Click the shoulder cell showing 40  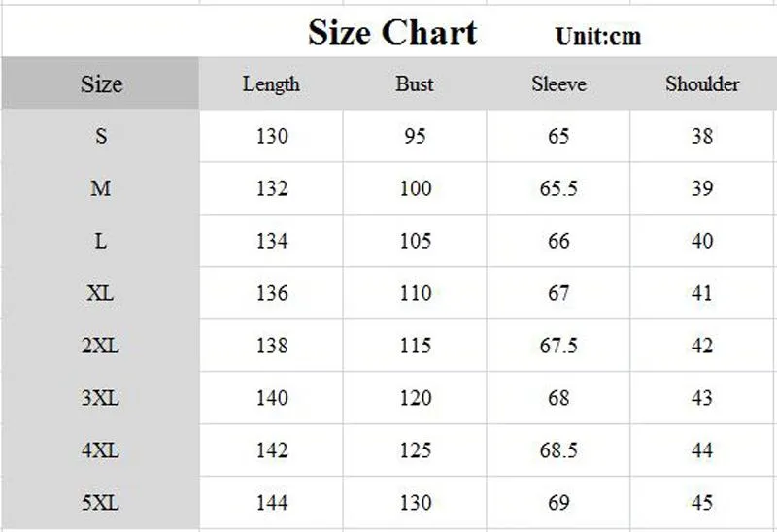[x=701, y=240]
